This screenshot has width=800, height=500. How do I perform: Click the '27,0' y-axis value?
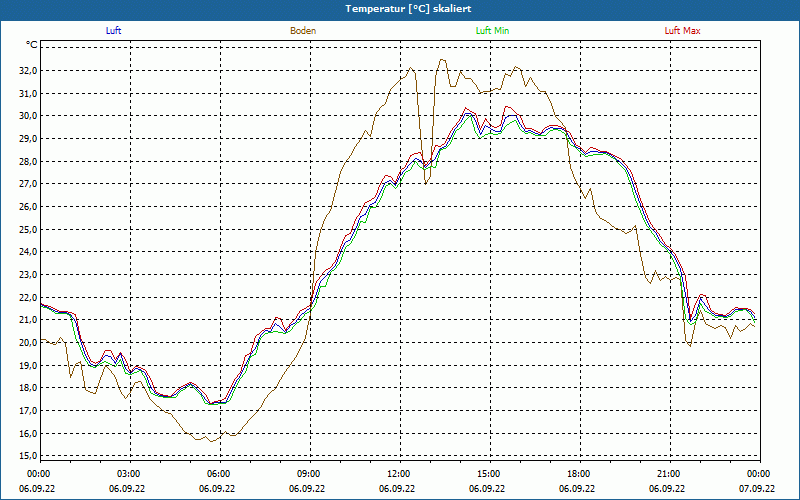29,184
